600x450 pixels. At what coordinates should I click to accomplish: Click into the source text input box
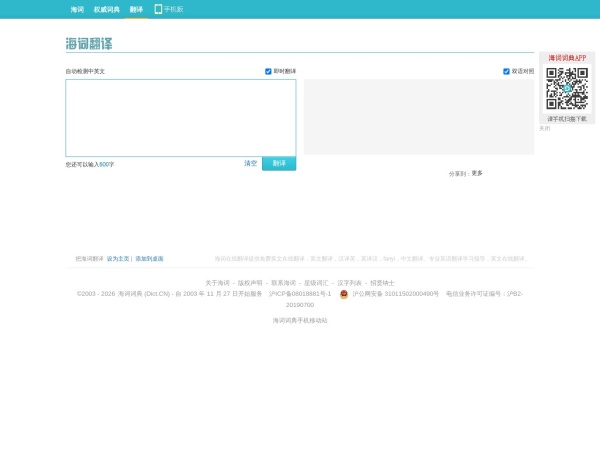[180, 117]
